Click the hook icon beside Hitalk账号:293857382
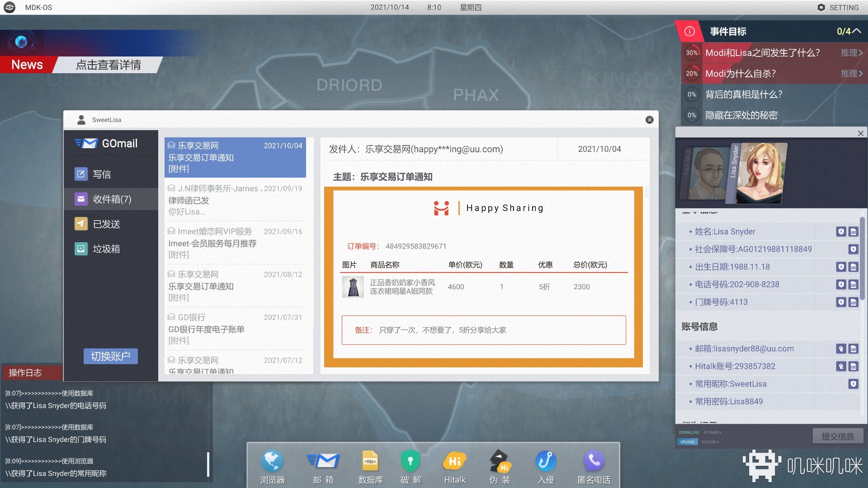The width and height of the screenshot is (868, 488). click(841, 366)
